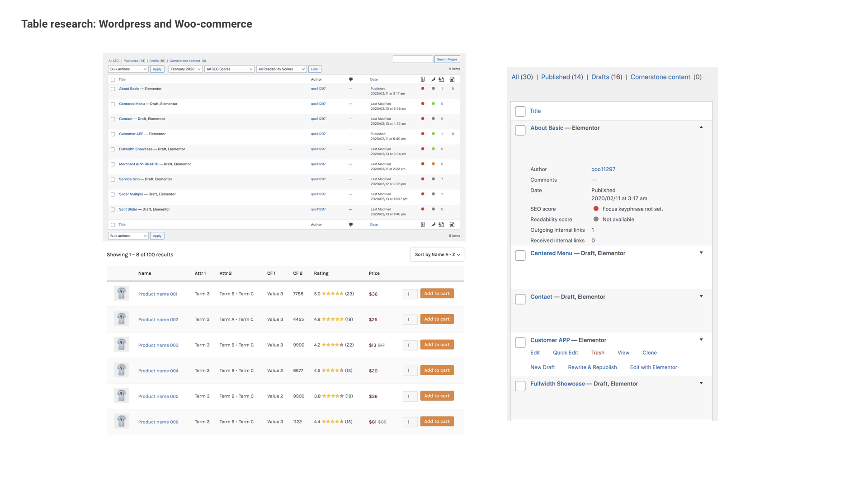The image size is (868, 488).
Task: Click the readability feather icon in footer row
Action: point(433,225)
